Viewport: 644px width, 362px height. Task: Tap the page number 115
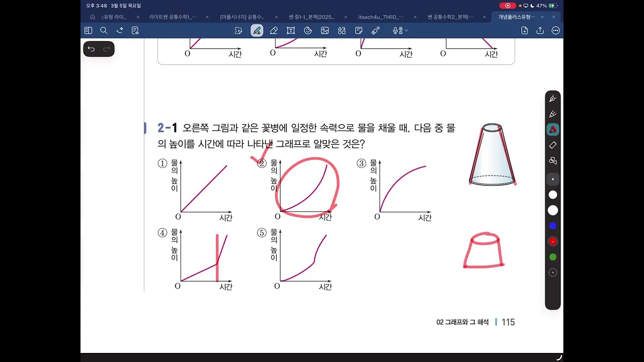[508, 322]
